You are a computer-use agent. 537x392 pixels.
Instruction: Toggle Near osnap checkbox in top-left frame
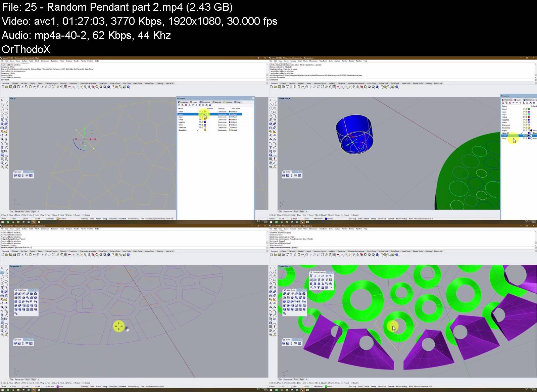click(8, 215)
